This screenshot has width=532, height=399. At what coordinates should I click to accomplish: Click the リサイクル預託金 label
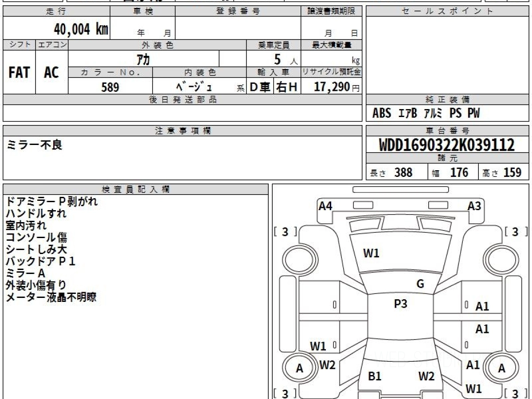click(331, 72)
